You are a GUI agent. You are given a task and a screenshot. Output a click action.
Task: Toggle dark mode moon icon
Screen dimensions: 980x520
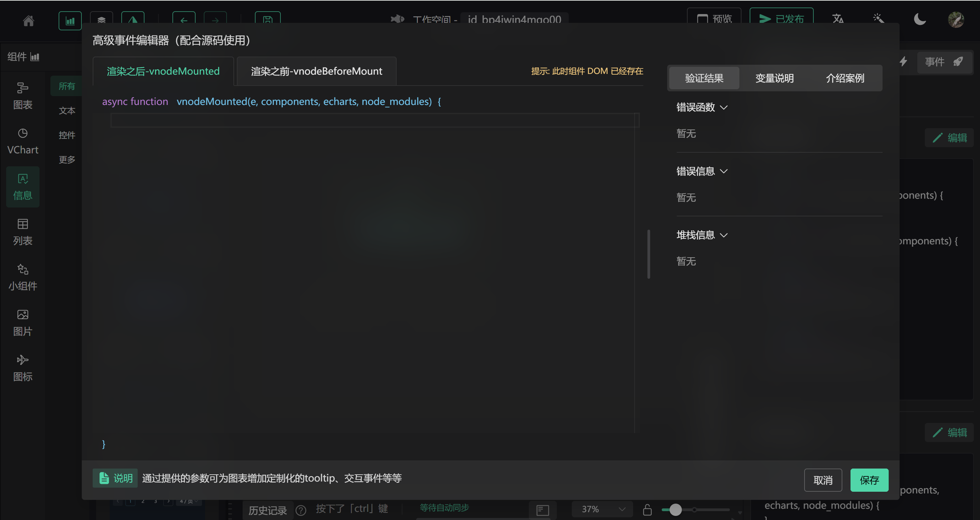pos(919,19)
